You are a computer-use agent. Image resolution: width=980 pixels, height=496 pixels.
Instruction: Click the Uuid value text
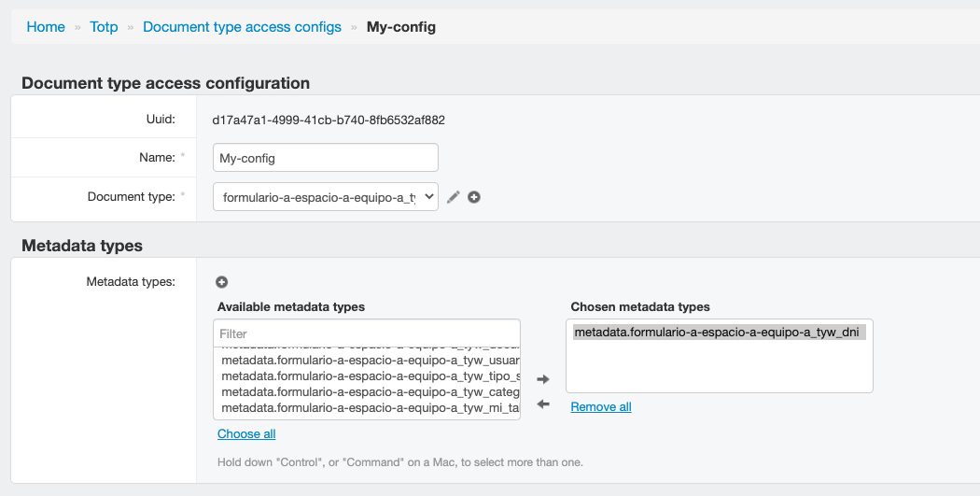point(329,120)
